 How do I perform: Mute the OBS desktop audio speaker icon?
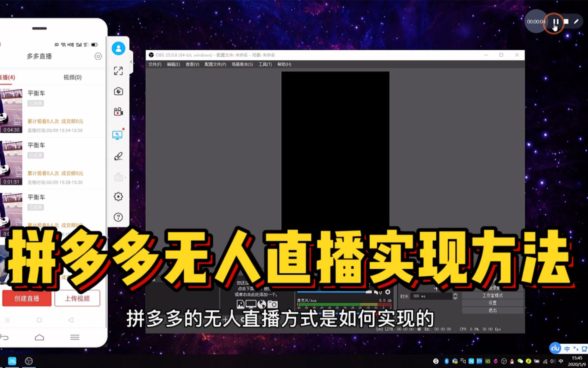tap(377, 292)
